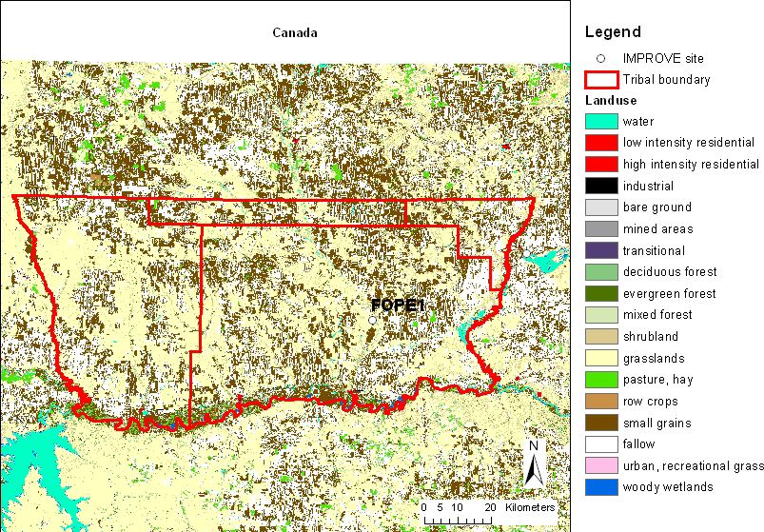Click the FOPE1 label on the map
This screenshot has width=764, height=532.
pos(398,305)
